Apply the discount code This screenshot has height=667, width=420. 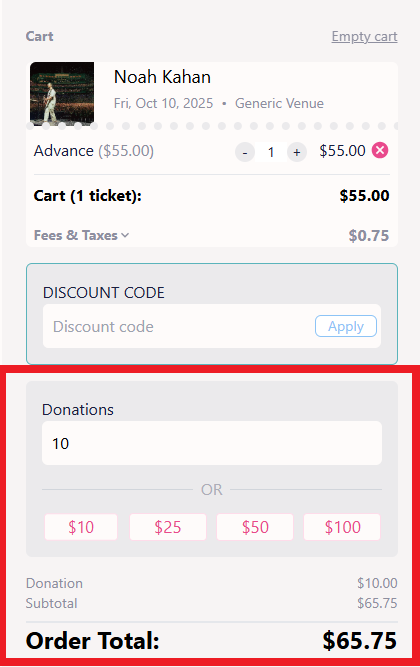[x=346, y=326]
